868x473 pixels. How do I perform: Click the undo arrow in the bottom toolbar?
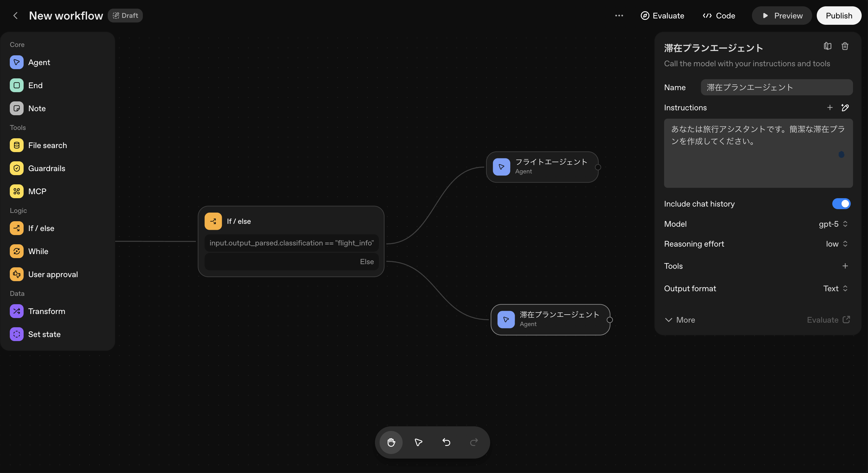click(x=446, y=442)
